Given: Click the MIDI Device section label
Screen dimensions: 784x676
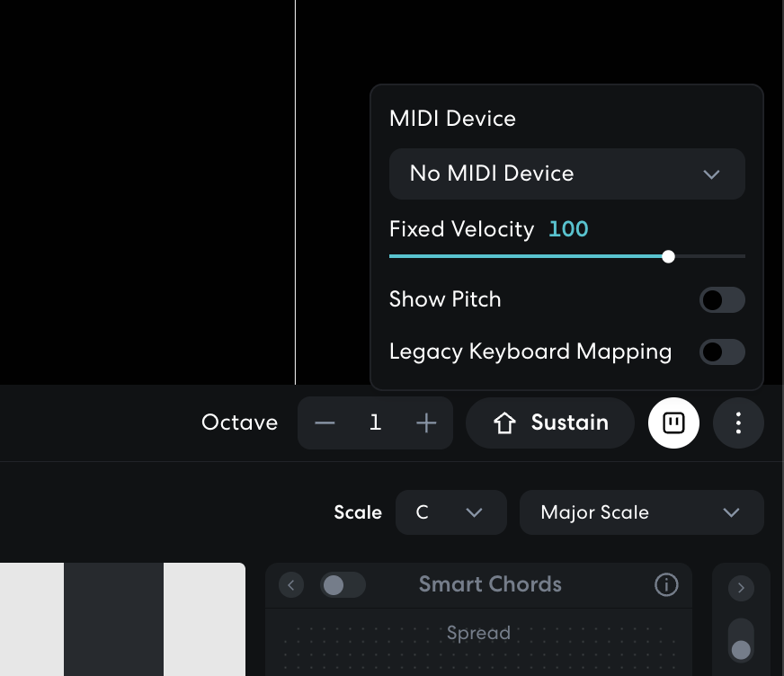Looking at the screenshot, I should click(x=452, y=118).
